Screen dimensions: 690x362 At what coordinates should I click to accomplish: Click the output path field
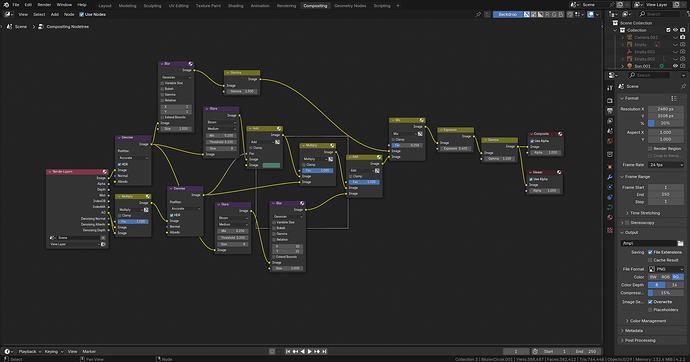pos(649,243)
